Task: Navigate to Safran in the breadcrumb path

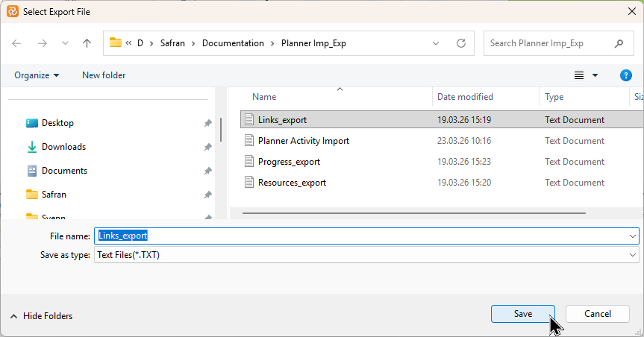Action: tap(172, 43)
